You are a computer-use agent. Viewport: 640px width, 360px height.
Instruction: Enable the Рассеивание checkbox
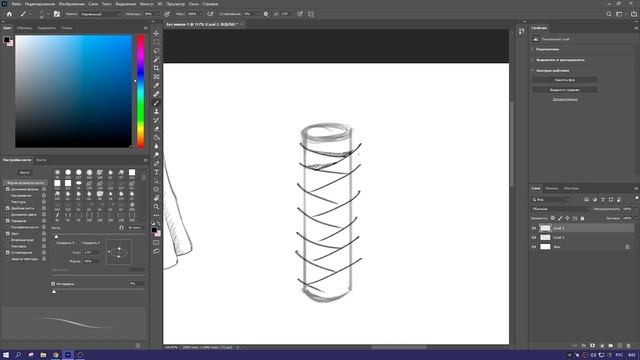(x=8, y=196)
